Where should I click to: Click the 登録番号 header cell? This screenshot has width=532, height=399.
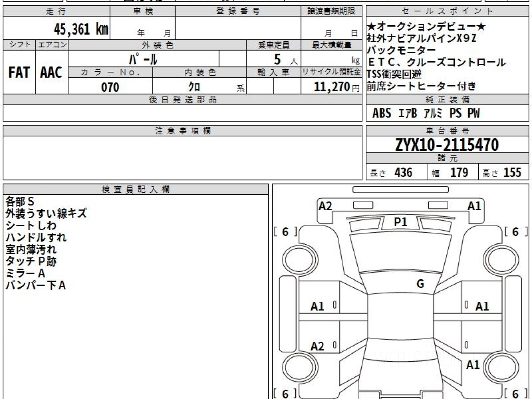(238, 12)
